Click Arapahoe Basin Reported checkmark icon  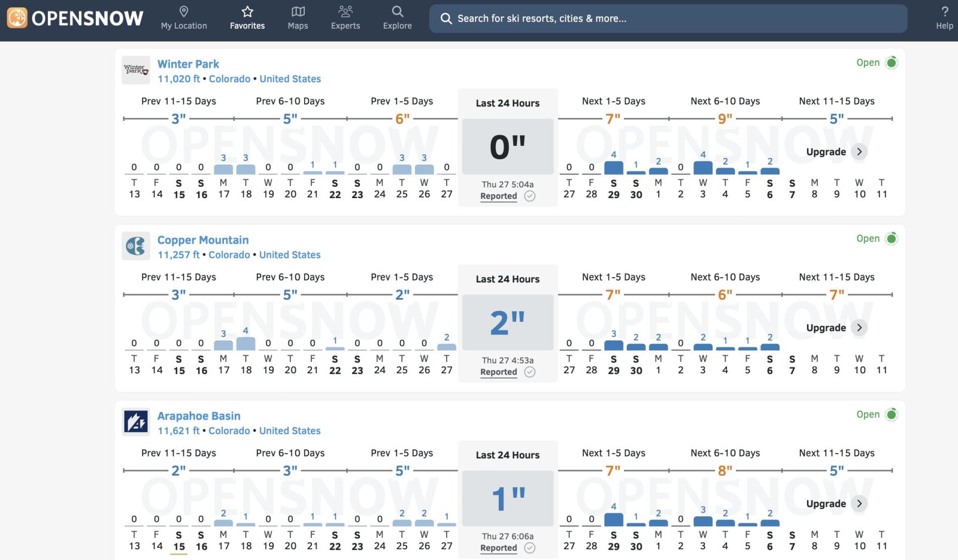click(x=530, y=548)
